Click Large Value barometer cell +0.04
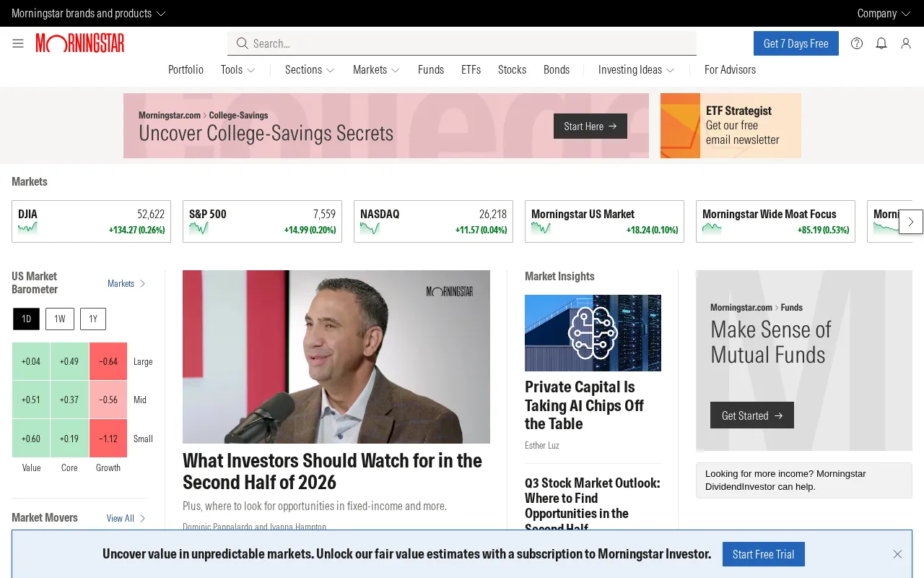 31,361
